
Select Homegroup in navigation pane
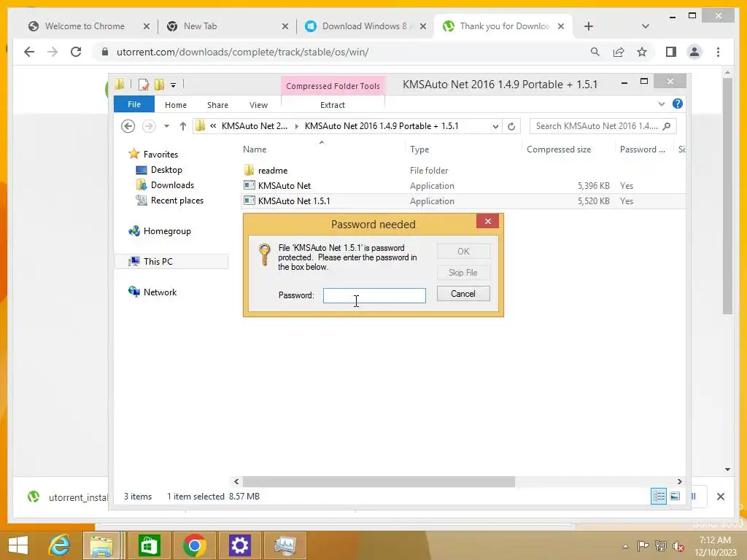click(167, 231)
